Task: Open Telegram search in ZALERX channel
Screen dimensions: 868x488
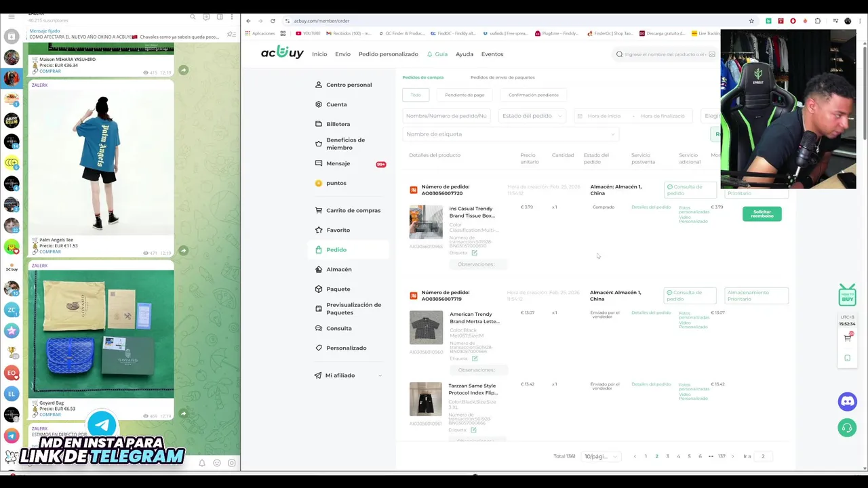Action: 193,16
